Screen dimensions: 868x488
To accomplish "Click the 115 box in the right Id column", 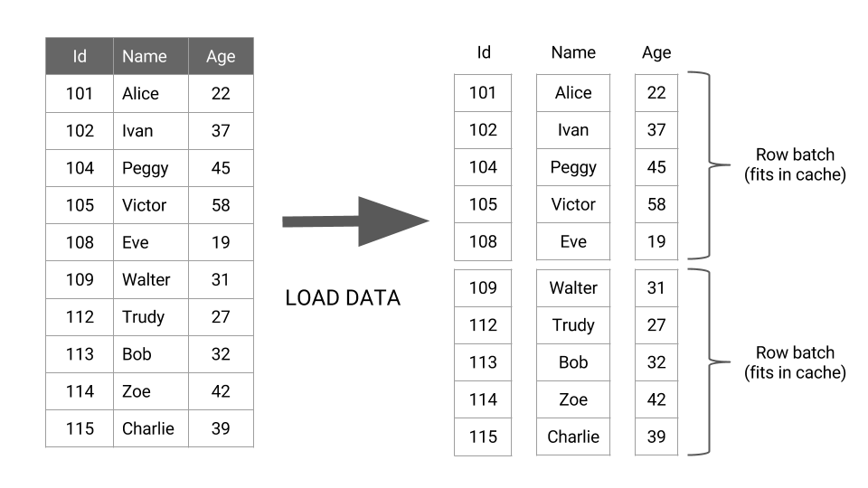I will pyautogui.click(x=483, y=436).
